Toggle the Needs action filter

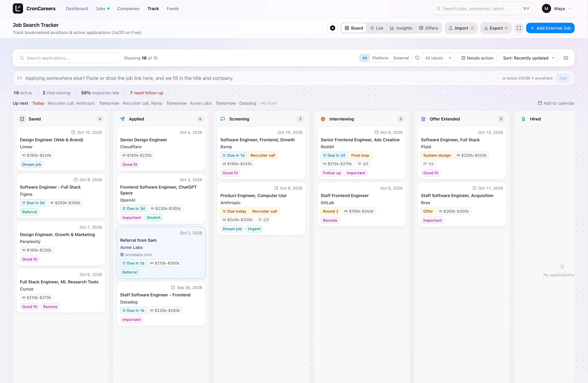pyautogui.click(x=477, y=58)
